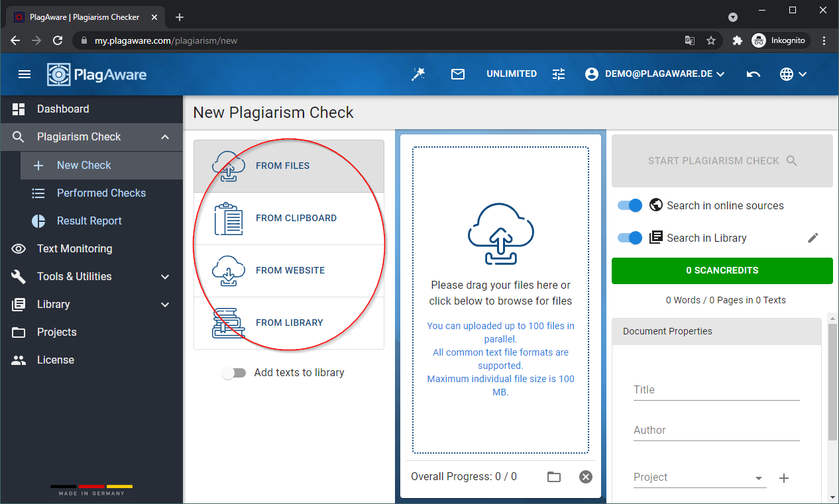Viewport: 839px width, 504px height.
Task: Select the FROM FILES upload option
Action: (289, 166)
